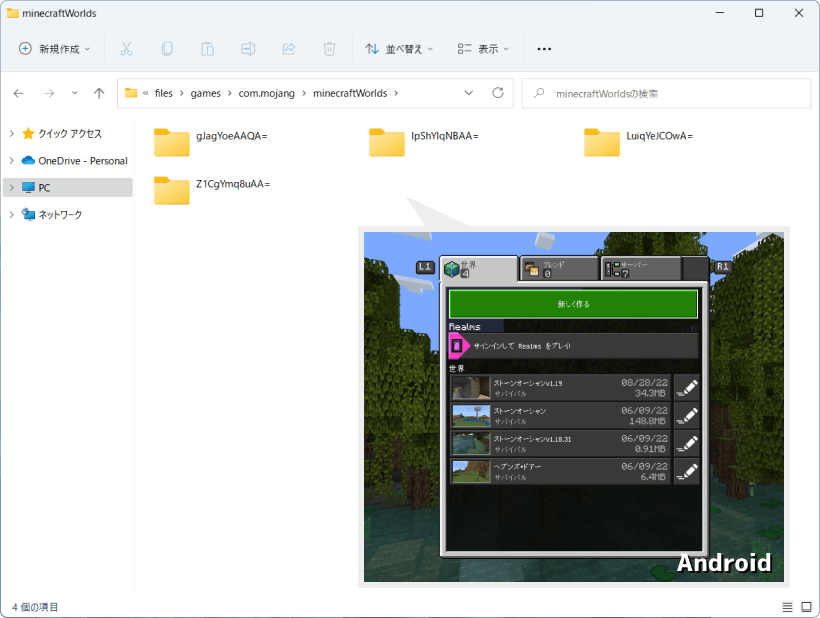
Task: Expand the ネットワーク tree node
Action: pos(12,214)
